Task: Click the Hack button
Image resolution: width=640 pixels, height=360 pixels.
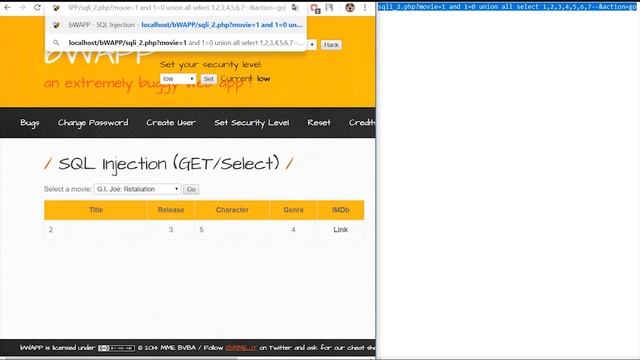Action: click(331, 45)
